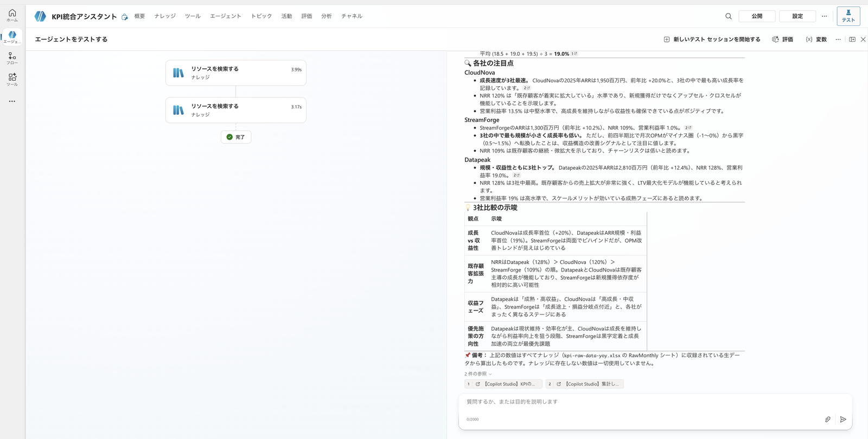
Task: Switch to the エージェント tab
Action: coord(226,16)
